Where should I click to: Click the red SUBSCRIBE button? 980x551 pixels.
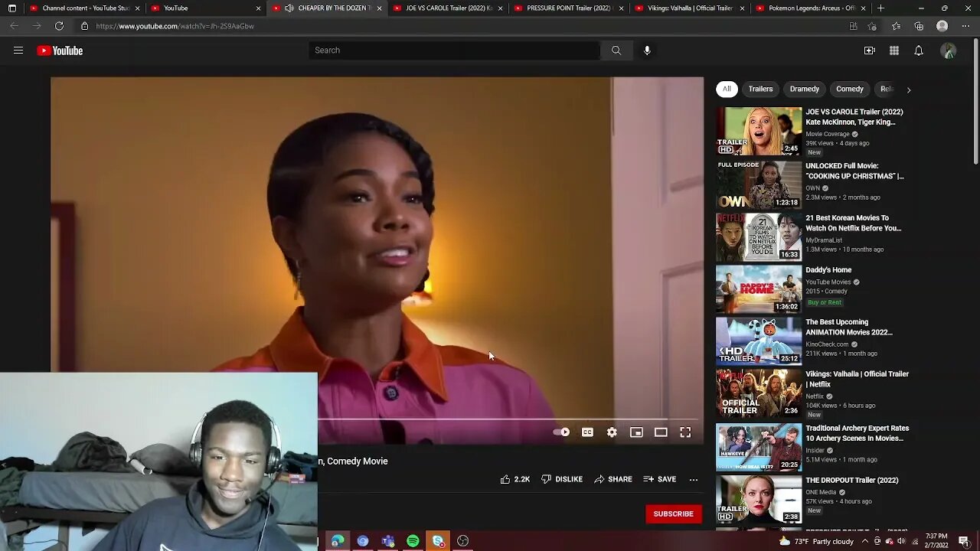tap(674, 514)
